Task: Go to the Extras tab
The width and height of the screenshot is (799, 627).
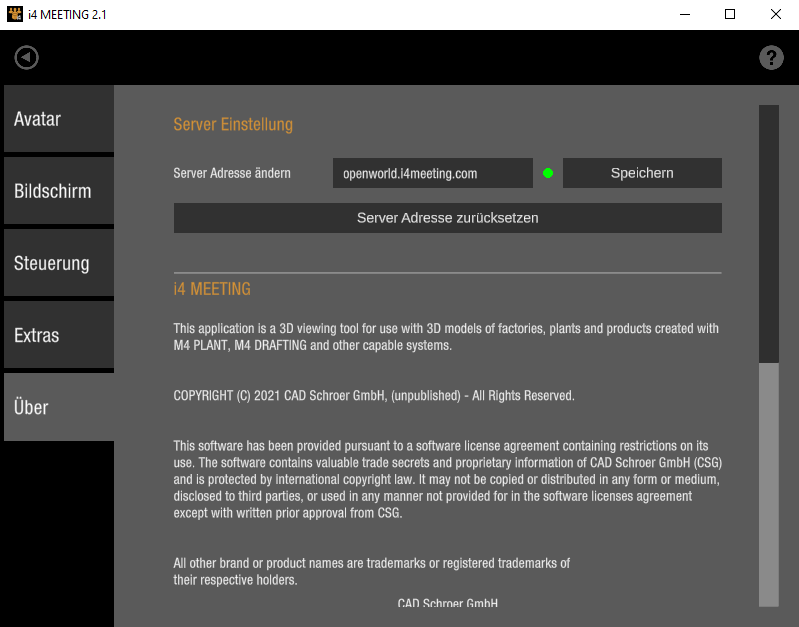Action: 58,336
